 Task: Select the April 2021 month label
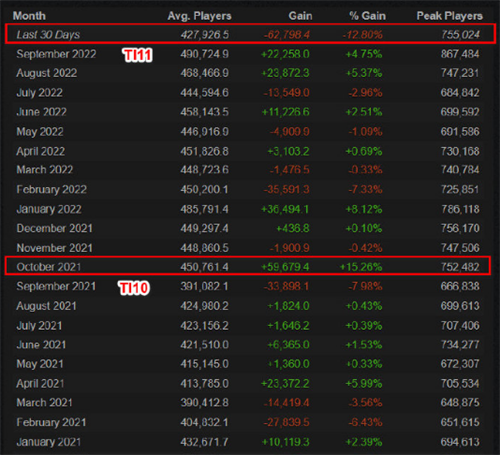tap(40, 383)
